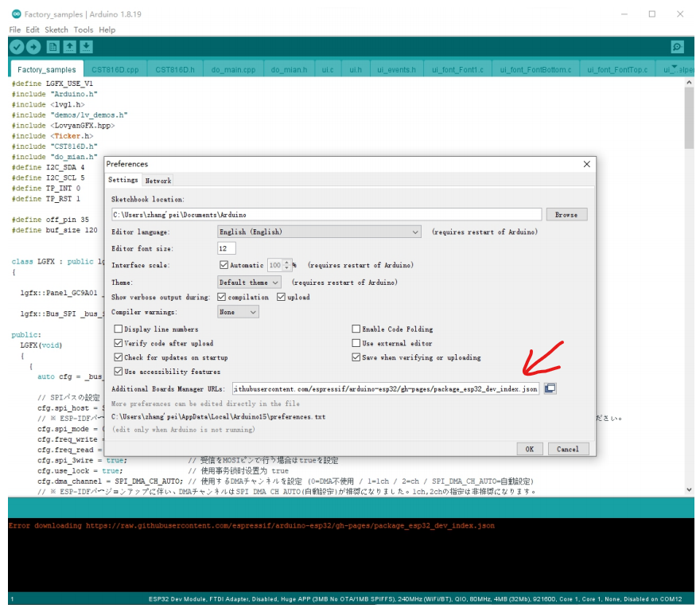The image size is (700, 612).
Task: Click OK to save preferences
Action: (x=530, y=449)
